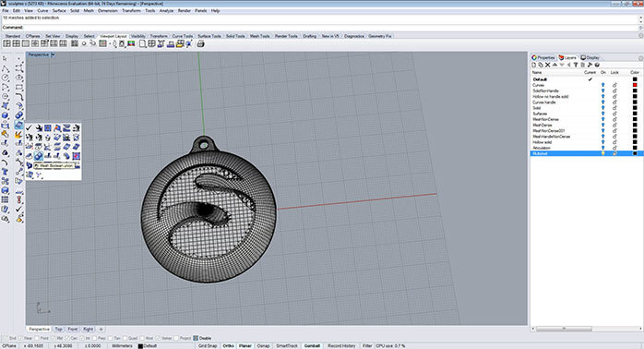Image resolution: width=644 pixels, height=349 pixels.
Task: Change the Default layer color swatch
Action: 635,79
